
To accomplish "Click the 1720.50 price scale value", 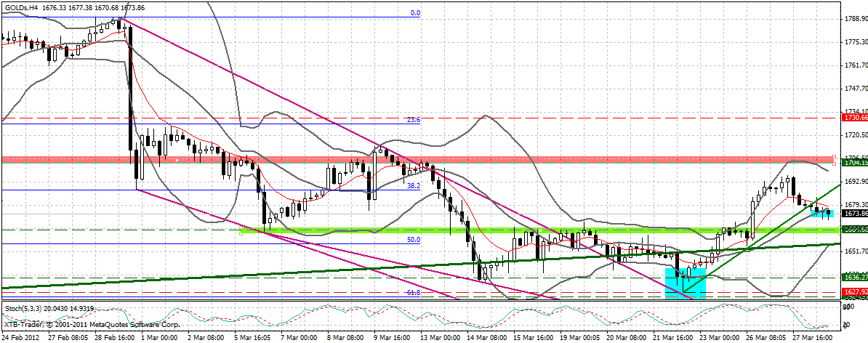I will click(855, 135).
